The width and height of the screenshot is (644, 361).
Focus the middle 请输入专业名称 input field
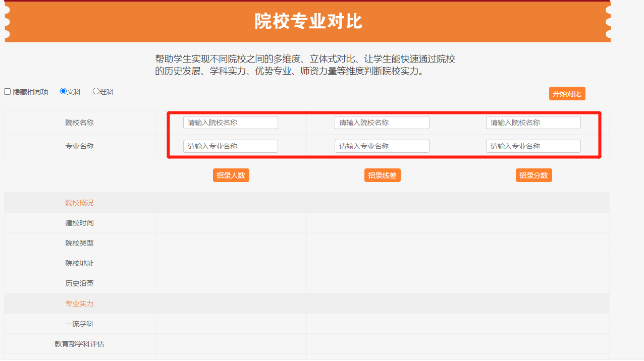[382, 146]
